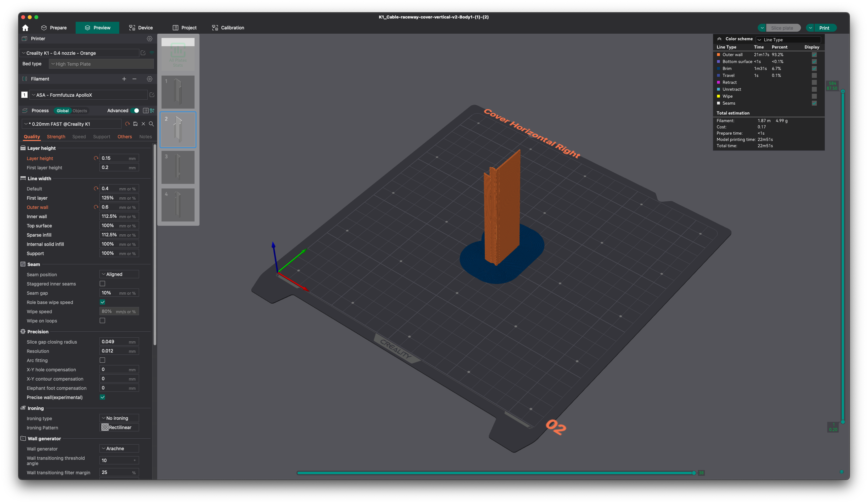Click Project tab in toolbar
The height and width of the screenshot is (504, 868).
(x=189, y=27)
